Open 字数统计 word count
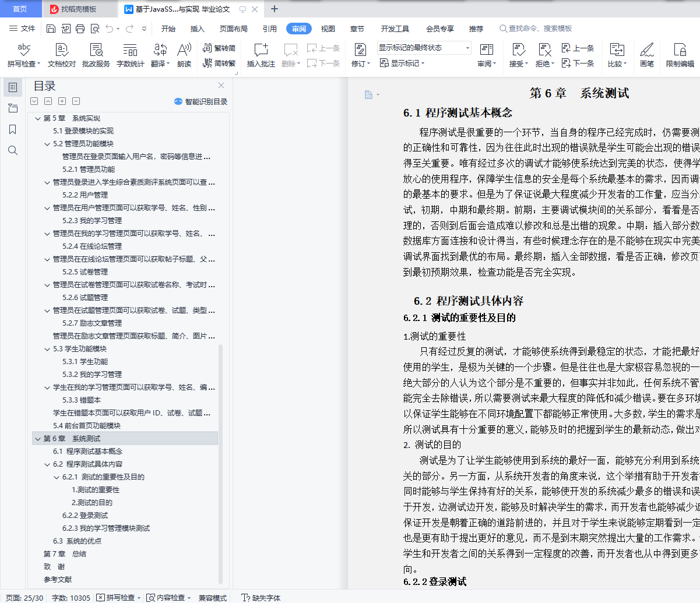Viewport: 700px width, 603px height. [131, 55]
